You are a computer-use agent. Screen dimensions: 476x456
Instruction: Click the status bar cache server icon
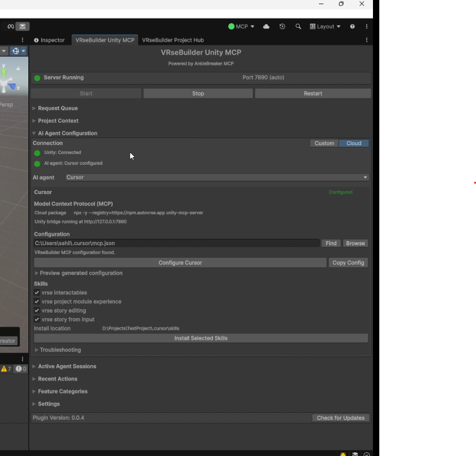[355, 454]
